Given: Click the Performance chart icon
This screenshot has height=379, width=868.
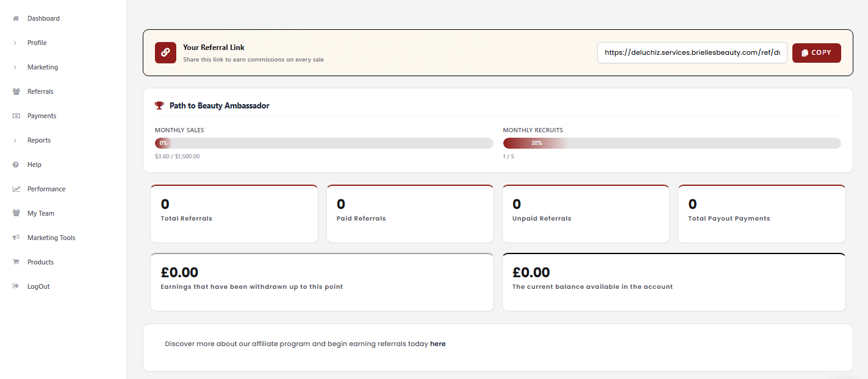Looking at the screenshot, I should (16, 189).
